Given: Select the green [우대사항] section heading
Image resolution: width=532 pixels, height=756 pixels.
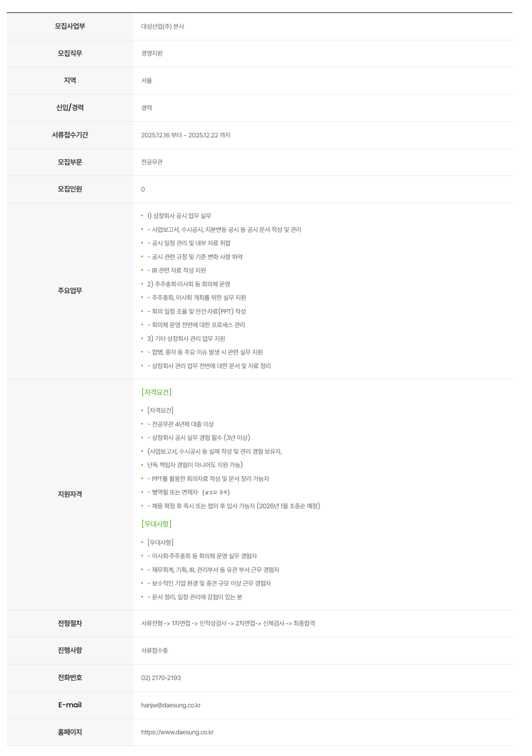Looking at the screenshot, I should coord(156,523).
